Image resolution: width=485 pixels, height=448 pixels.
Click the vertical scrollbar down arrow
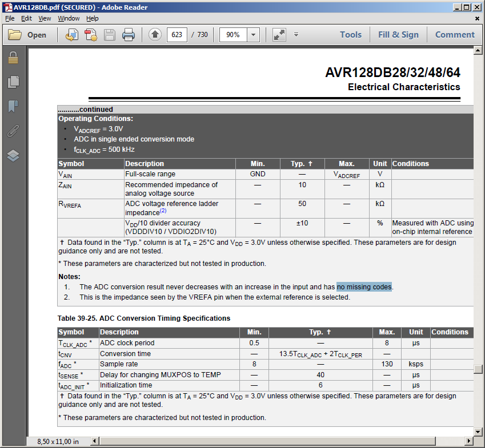478,431
